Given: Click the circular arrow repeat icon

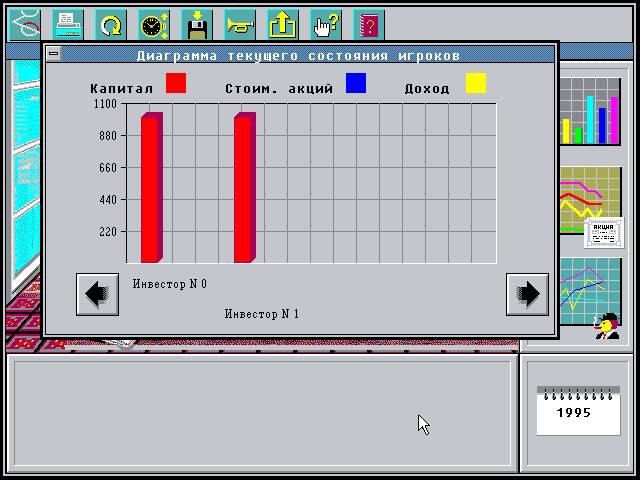Looking at the screenshot, I should pos(111,25).
